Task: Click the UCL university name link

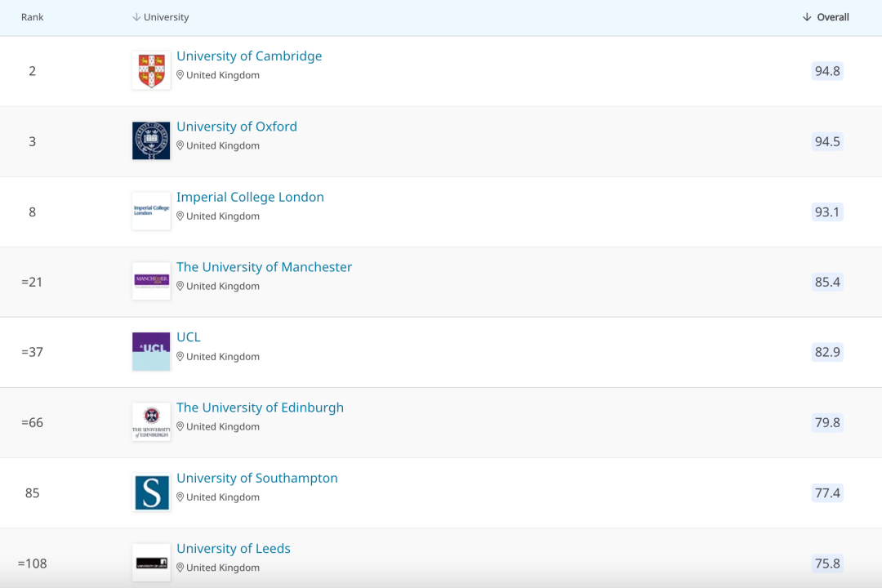Action: coord(188,337)
